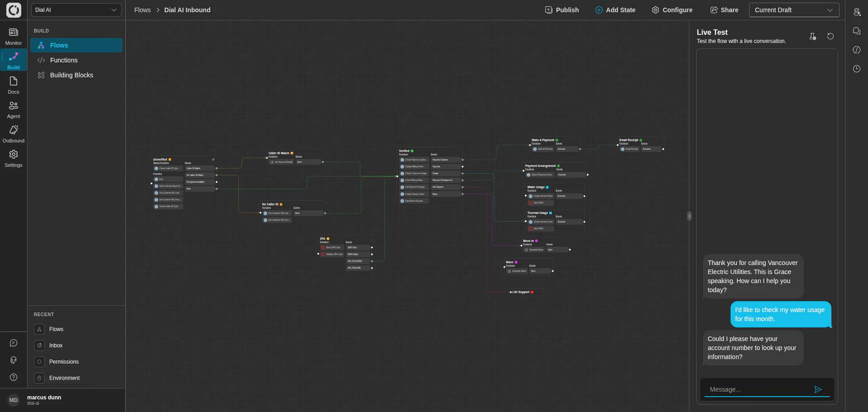This screenshot has width=868, height=412.
Task: Click the Send 2FA Code function icon
Action: [323, 247]
